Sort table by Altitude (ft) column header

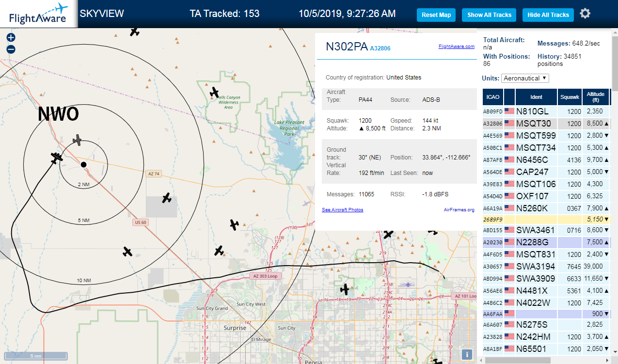point(596,97)
